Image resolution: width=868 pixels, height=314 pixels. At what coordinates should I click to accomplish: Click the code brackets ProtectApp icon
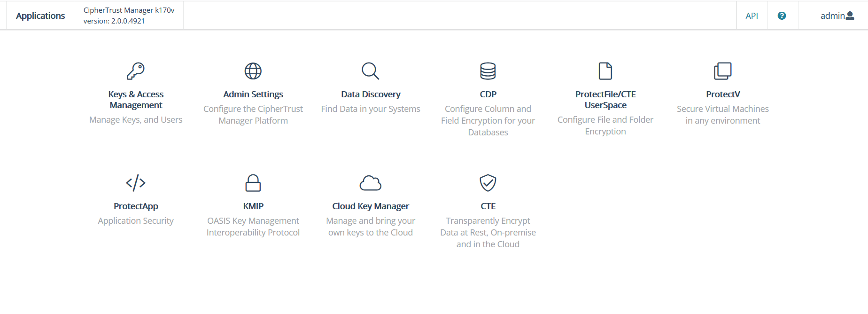coord(136,183)
